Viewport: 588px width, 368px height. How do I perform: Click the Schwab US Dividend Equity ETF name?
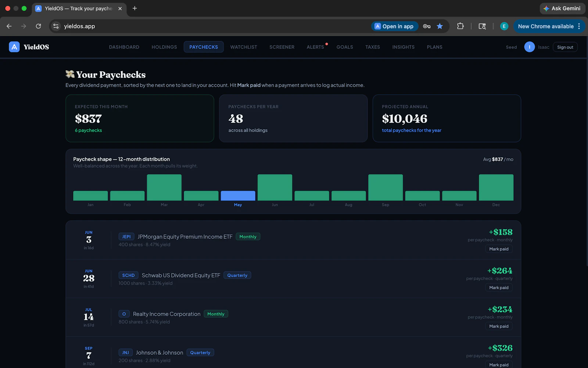[181, 275]
